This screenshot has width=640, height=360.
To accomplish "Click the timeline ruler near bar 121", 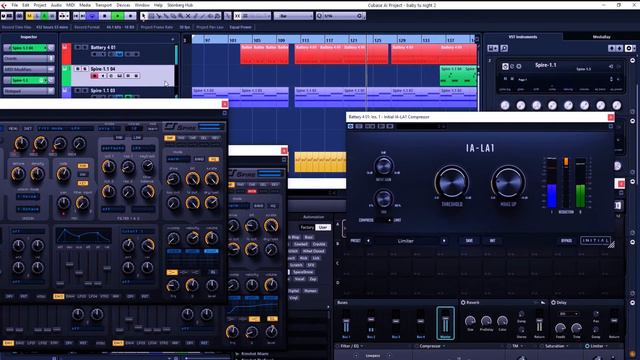I will 353,40.
